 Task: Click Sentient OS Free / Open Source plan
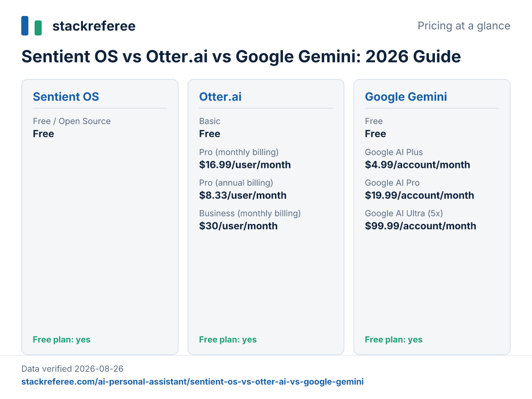[x=71, y=128]
